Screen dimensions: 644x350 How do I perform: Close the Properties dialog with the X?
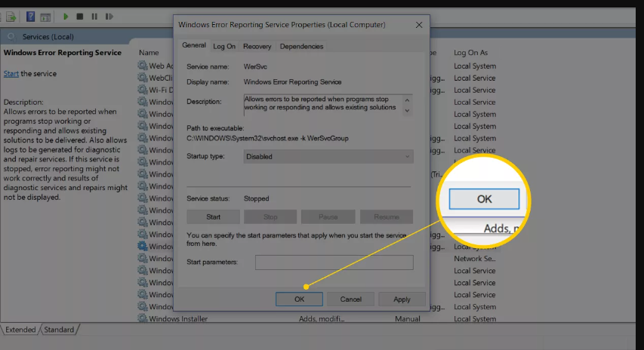[x=419, y=25]
